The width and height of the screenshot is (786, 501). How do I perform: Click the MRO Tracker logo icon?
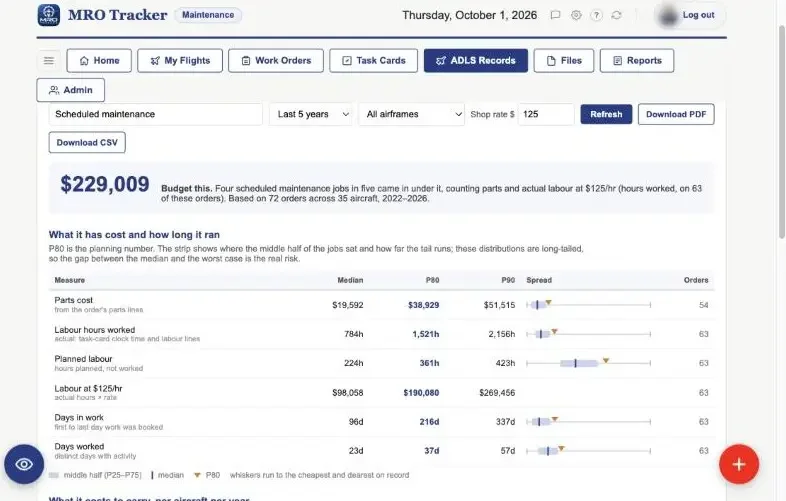tap(49, 15)
